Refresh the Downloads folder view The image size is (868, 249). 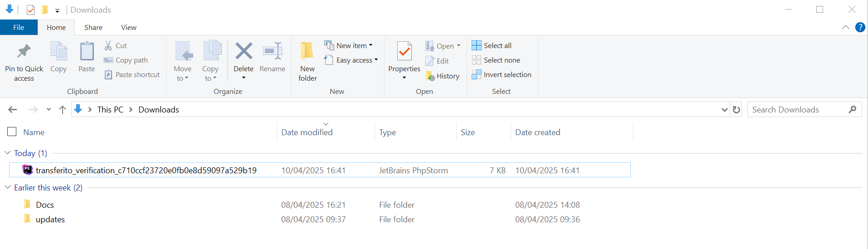pyautogui.click(x=736, y=109)
